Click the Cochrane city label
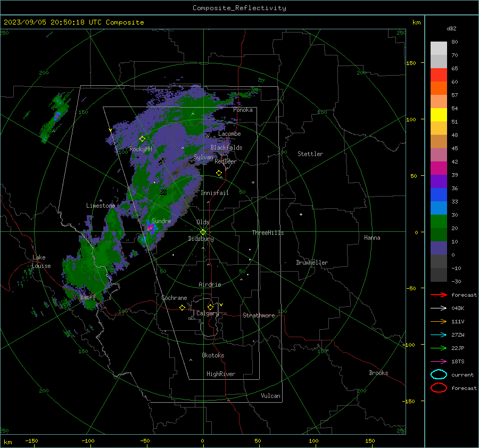 coord(174,298)
